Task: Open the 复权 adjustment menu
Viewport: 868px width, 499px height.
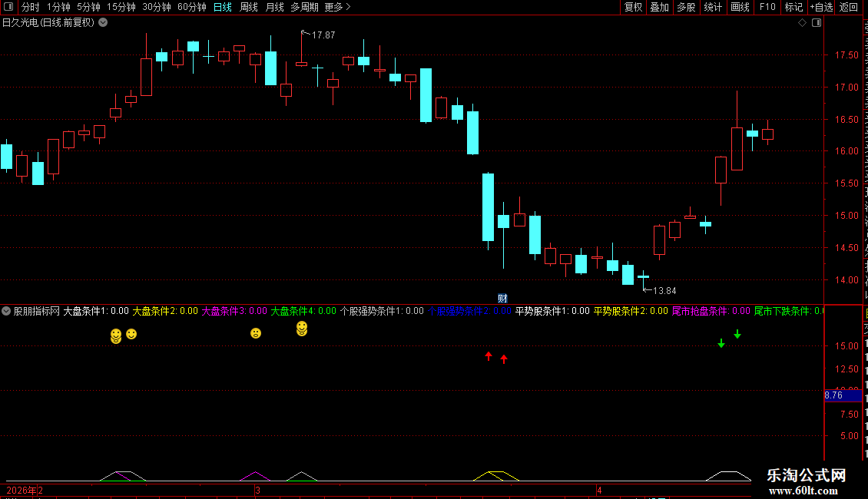Action: [x=633, y=7]
